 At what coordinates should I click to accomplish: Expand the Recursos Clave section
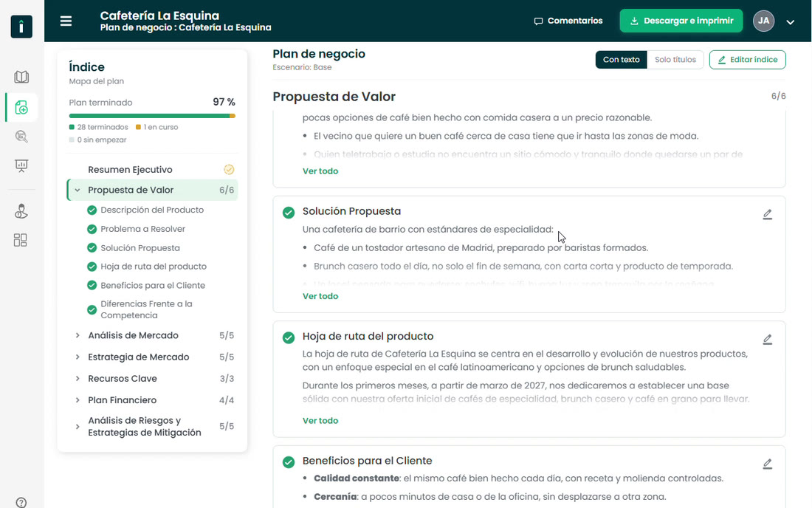tap(78, 379)
